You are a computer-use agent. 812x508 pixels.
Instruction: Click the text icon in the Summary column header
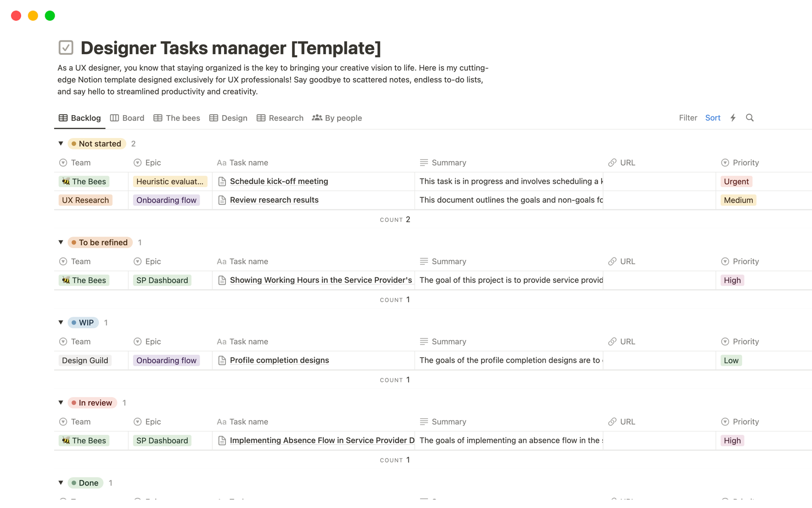423,163
